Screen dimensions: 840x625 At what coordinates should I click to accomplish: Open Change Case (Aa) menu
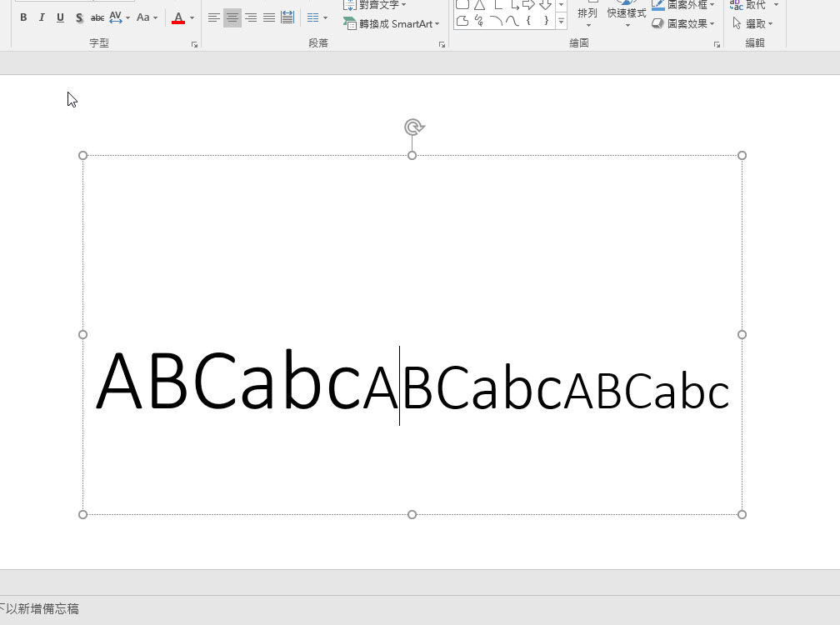pos(147,17)
